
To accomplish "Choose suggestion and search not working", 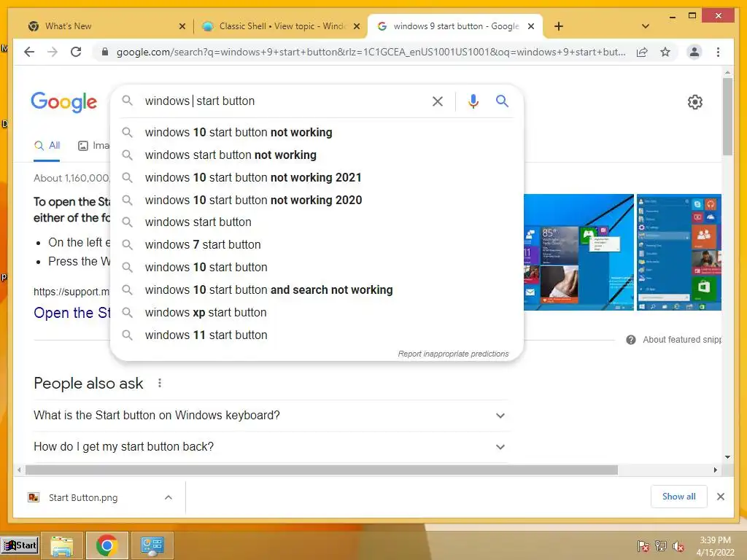I will click(x=317, y=290).
